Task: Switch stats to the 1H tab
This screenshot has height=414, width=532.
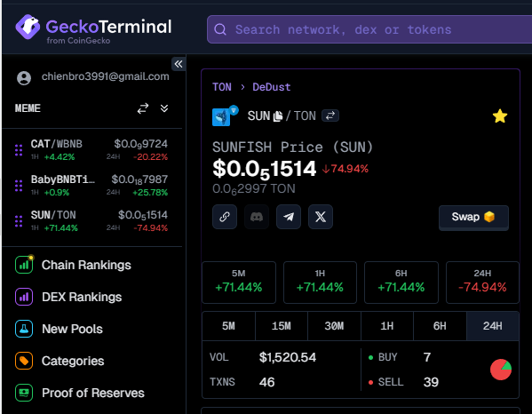Action: coord(387,326)
